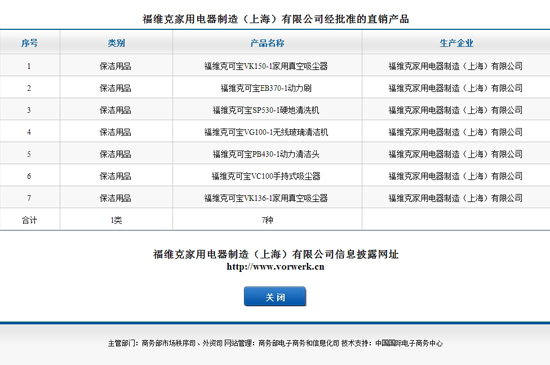550x365 pixels.
Task: Click footer text 技术支持：中国国际电子商务中心
Action: [x=392, y=343]
